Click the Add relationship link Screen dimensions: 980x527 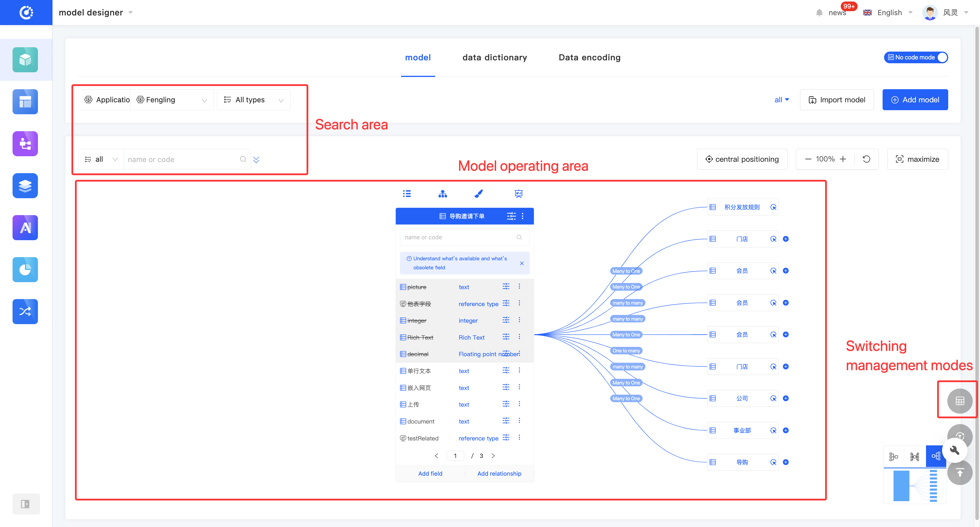tap(499, 473)
